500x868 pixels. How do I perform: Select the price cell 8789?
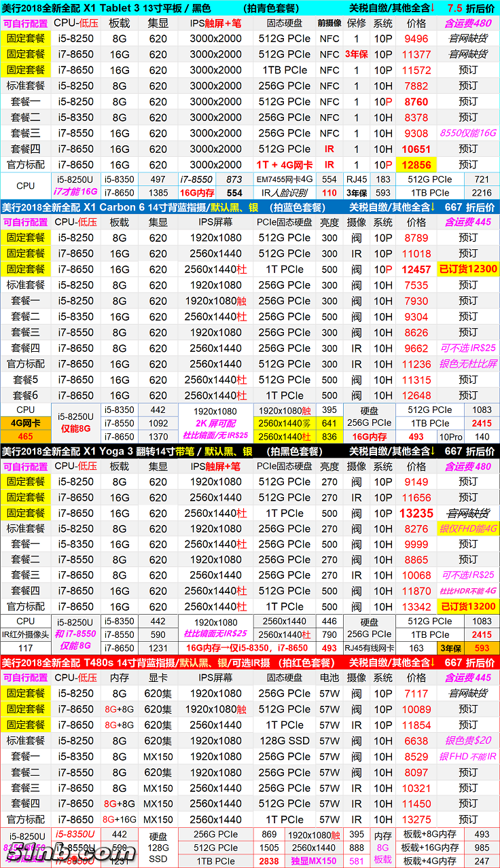pos(416,238)
